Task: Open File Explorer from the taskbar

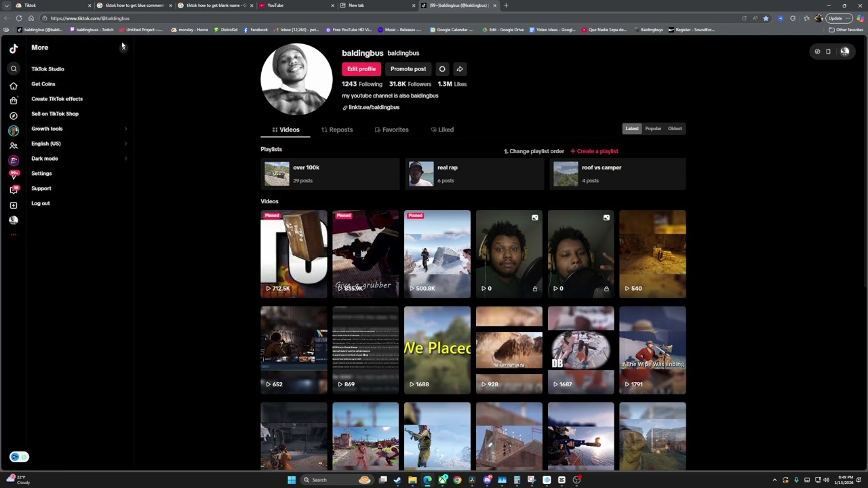Action: tap(412, 480)
